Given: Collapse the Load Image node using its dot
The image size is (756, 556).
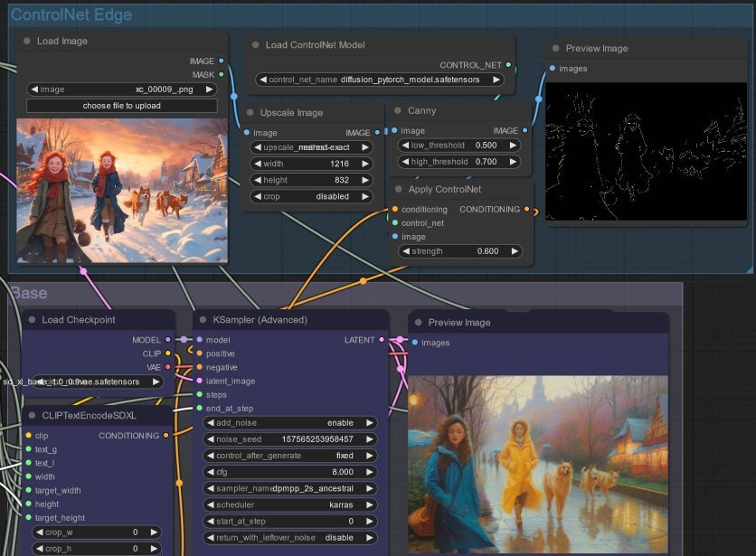Looking at the screenshot, I should click(x=27, y=41).
